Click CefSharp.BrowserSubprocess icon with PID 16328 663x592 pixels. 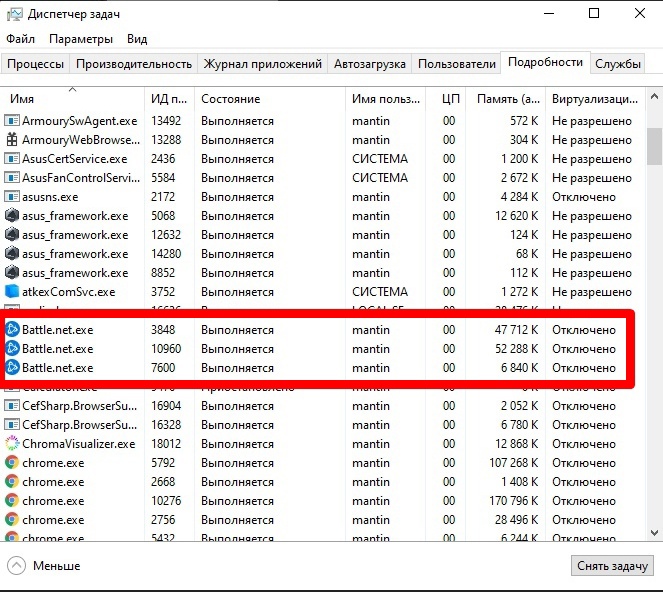click(x=12, y=425)
